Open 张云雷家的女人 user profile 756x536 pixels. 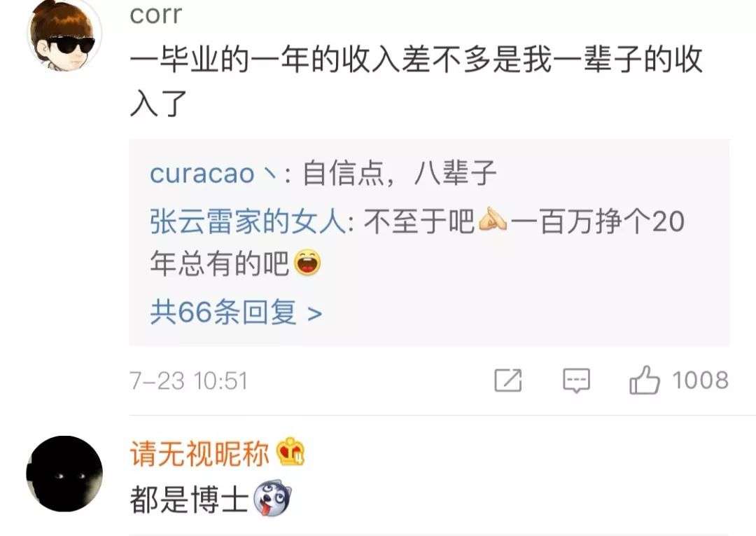(x=247, y=222)
